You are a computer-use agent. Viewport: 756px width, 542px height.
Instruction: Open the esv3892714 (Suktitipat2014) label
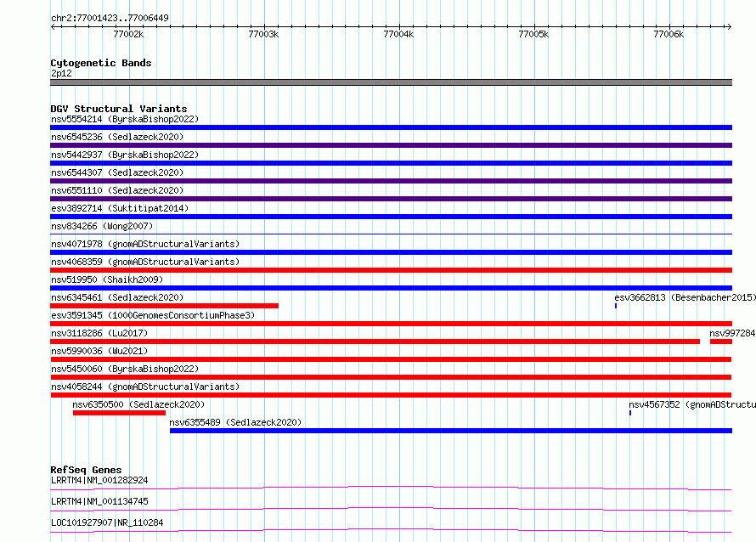point(120,208)
